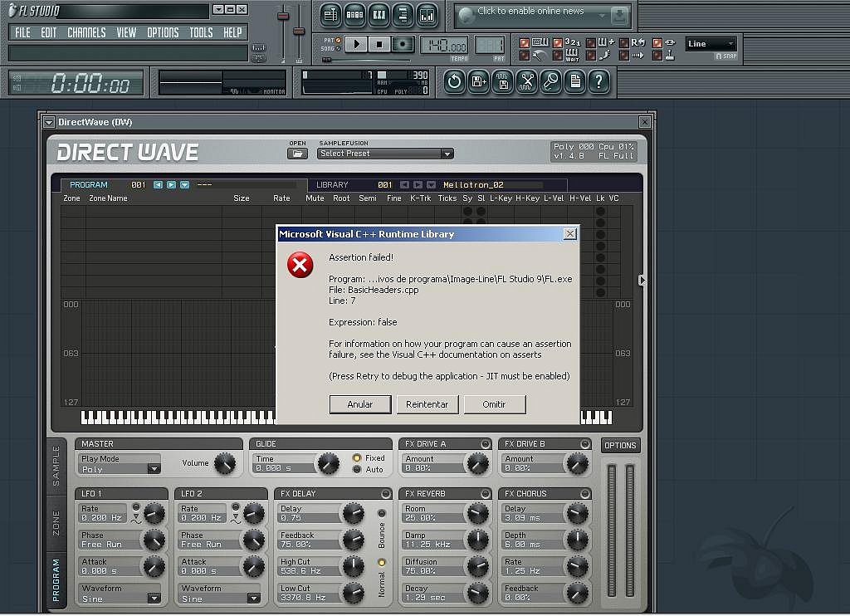This screenshot has width=850, height=616.
Task: Open the step sequencer icon
Action: point(355,14)
